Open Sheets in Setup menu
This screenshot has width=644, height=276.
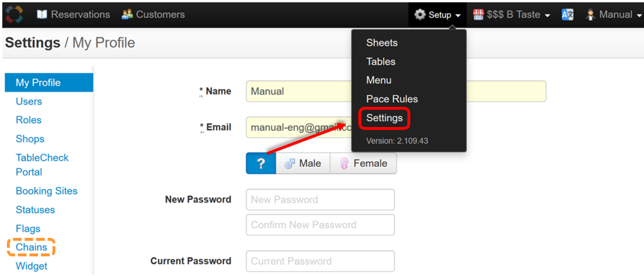(x=381, y=43)
